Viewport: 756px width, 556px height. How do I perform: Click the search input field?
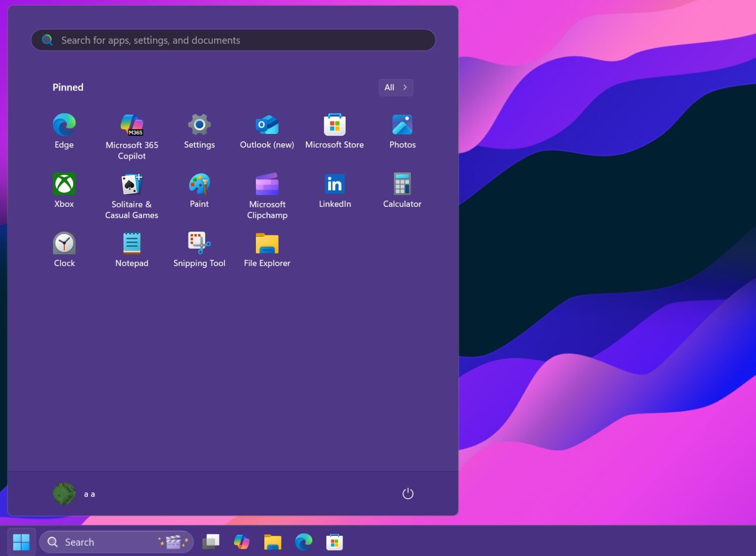(233, 40)
